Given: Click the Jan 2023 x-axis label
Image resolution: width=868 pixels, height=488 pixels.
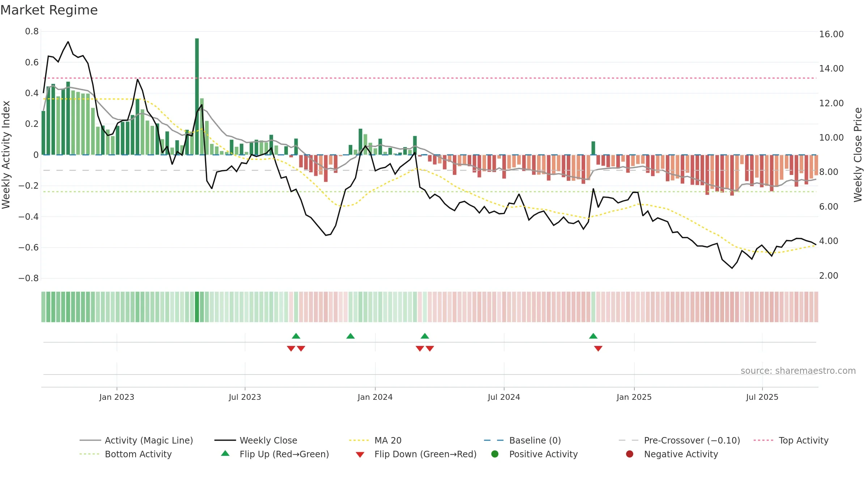Looking at the screenshot, I should click(117, 397).
